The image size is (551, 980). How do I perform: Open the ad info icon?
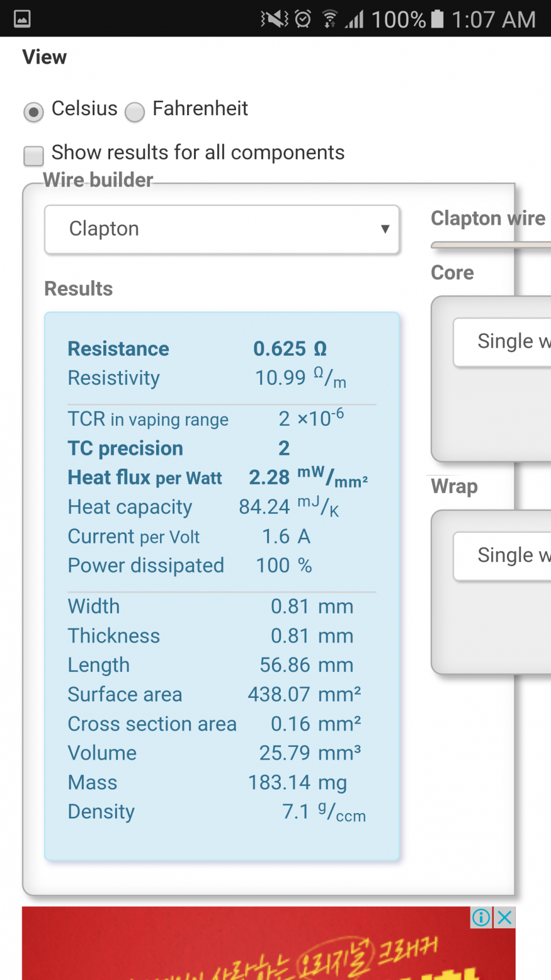pyautogui.click(x=481, y=918)
